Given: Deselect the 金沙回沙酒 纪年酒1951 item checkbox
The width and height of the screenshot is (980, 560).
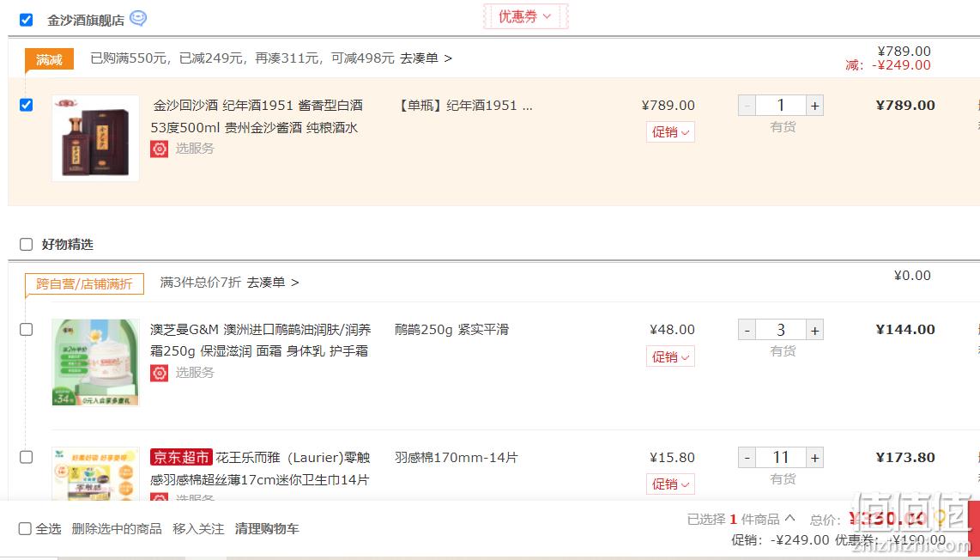Looking at the screenshot, I should [27, 105].
